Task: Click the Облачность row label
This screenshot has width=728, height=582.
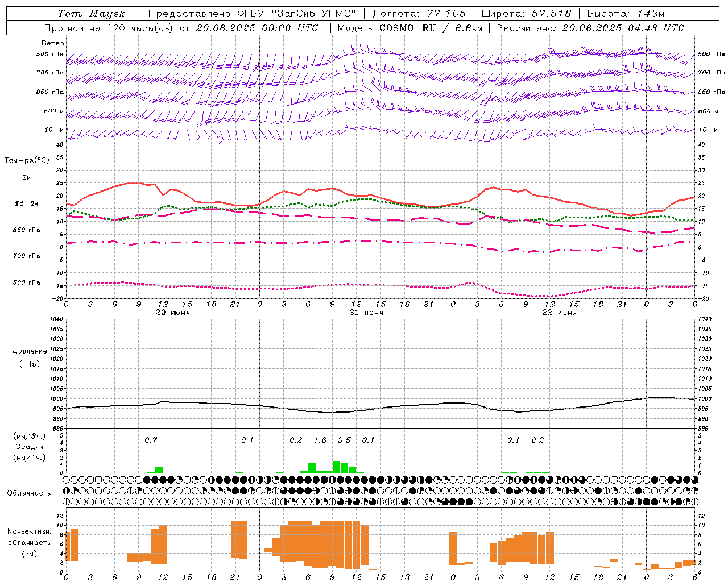Action: pos(29,493)
